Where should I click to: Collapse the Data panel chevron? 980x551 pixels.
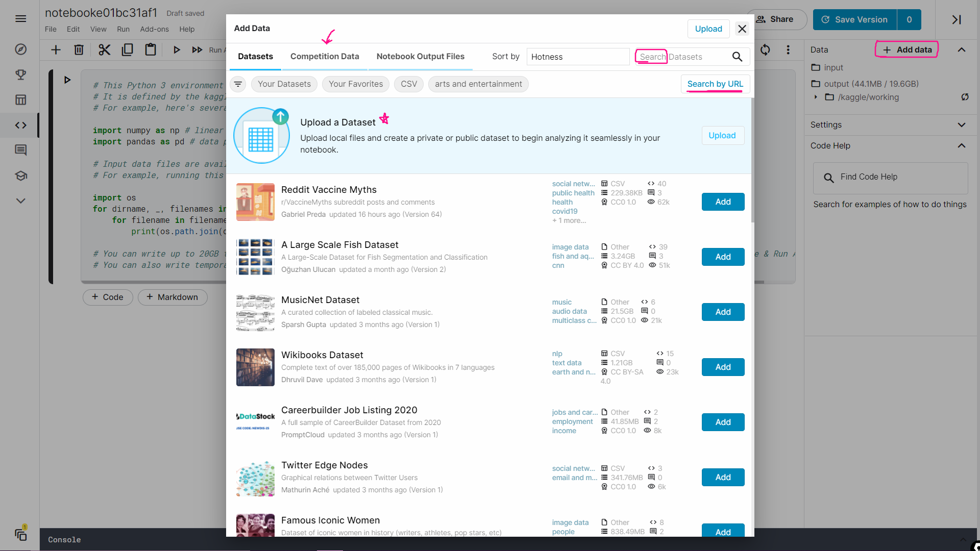pyautogui.click(x=962, y=49)
